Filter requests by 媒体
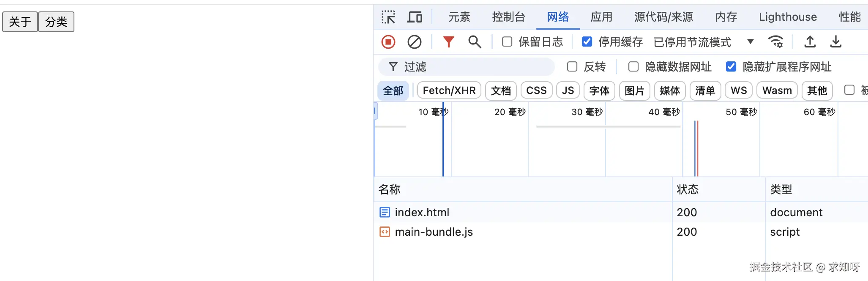Screen dimensions: 868x281 coord(670,91)
